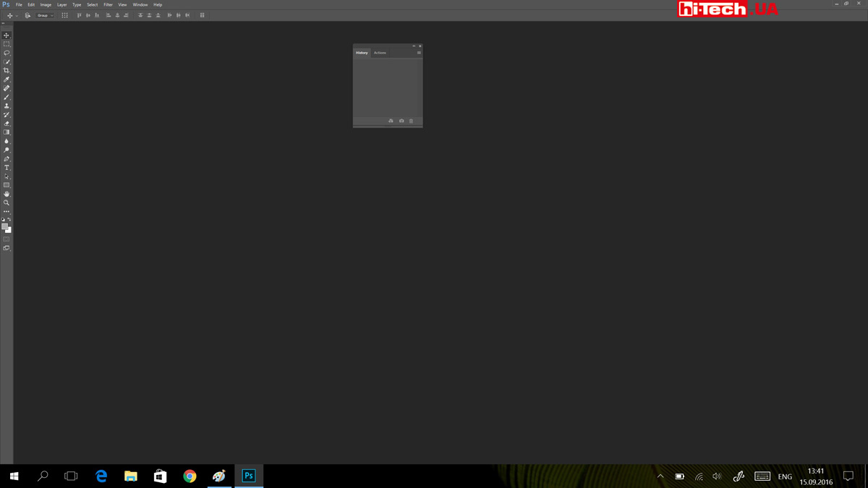Collapse the History panel to icons
Viewport: 868px width, 488px height.
(x=414, y=46)
